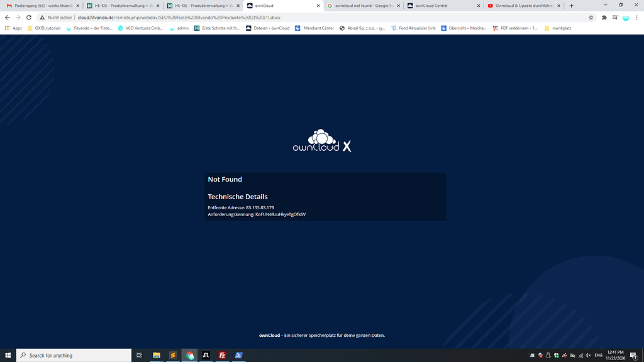Launch Sublime Text from the taskbar
This screenshot has height=362, width=644.
pos(173,355)
